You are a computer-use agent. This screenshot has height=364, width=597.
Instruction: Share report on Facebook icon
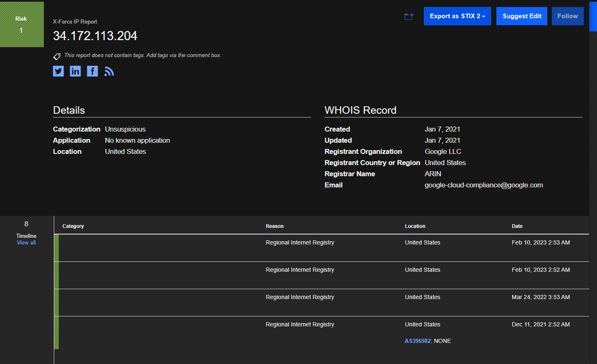(92, 71)
